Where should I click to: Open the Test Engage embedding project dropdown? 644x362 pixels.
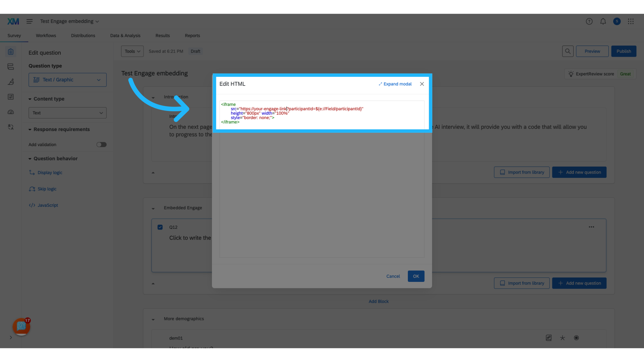click(69, 21)
